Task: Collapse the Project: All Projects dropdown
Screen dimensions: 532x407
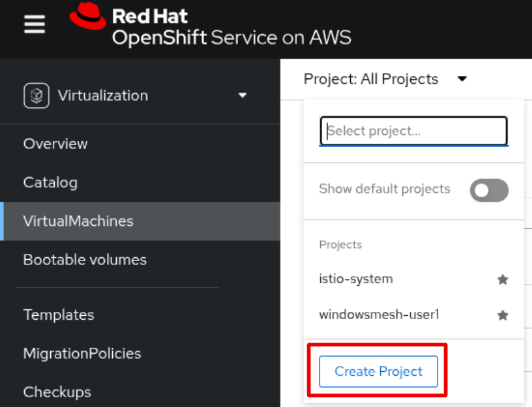Action: (x=462, y=79)
